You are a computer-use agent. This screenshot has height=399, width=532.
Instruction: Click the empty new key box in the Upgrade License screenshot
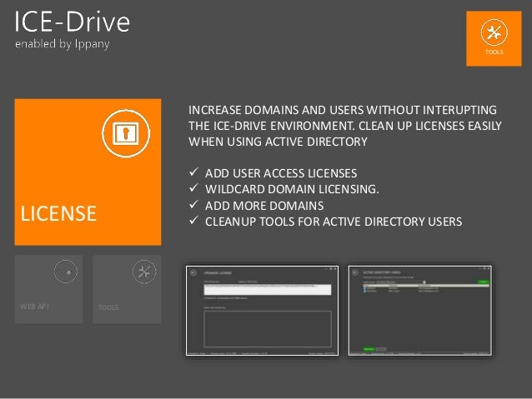click(x=268, y=329)
